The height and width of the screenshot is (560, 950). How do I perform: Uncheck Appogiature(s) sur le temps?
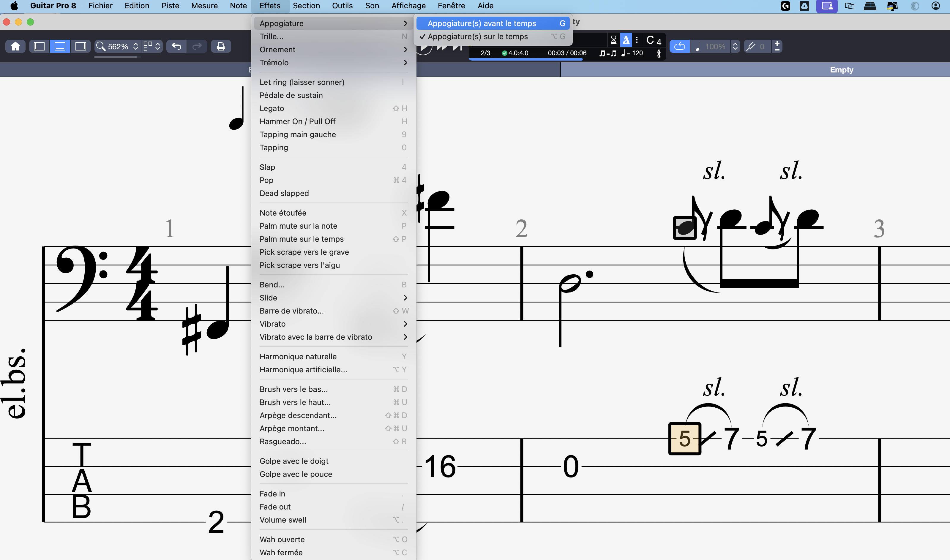(x=493, y=37)
